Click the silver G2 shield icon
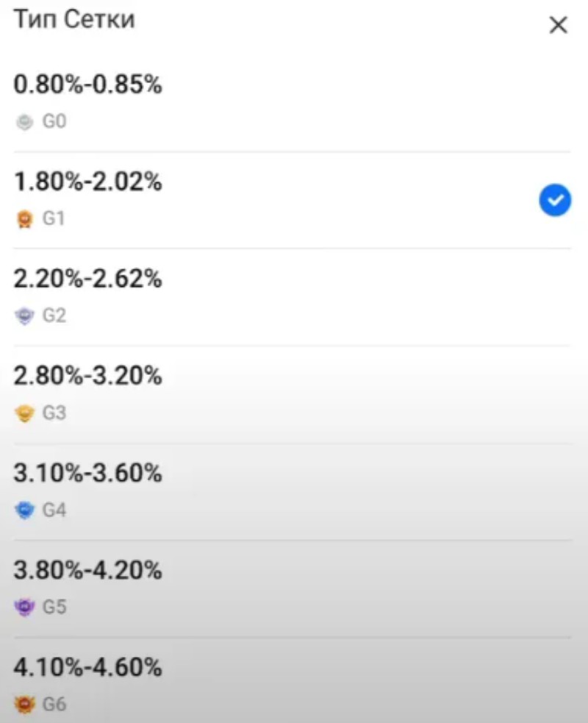Screen dimensions: 588x723 pos(25,316)
